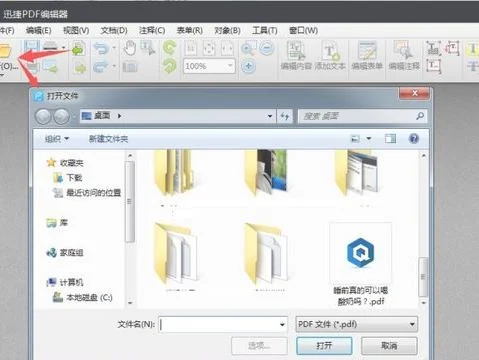Click the Print icon in the toolbar
Image resolution: width=479 pixels, height=360 pixels.
[51, 47]
